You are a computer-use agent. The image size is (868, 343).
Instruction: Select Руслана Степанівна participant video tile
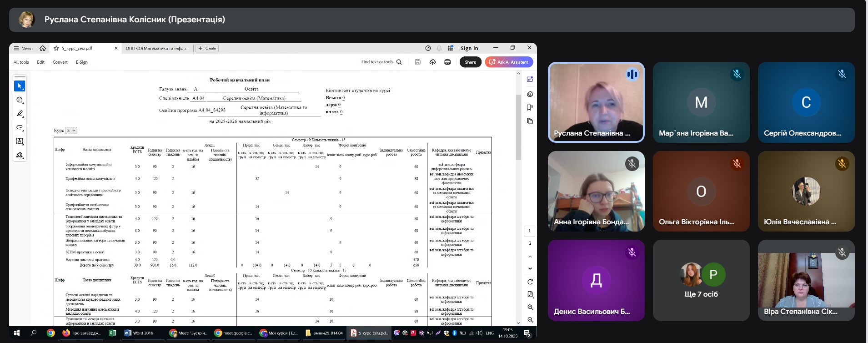[x=596, y=102]
